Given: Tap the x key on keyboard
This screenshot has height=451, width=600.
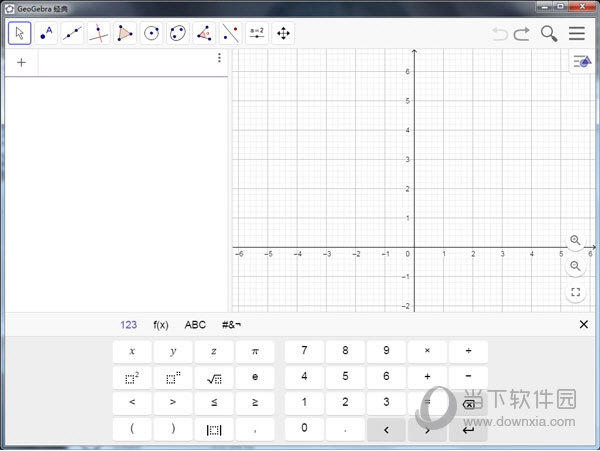Looking at the screenshot, I should click(132, 351).
